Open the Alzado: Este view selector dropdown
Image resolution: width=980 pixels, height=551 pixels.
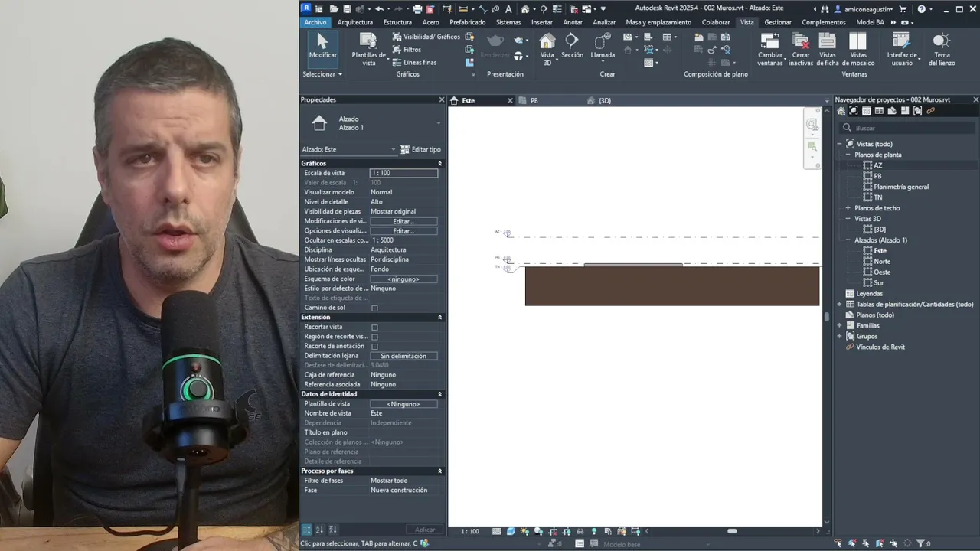click(349, 149)
